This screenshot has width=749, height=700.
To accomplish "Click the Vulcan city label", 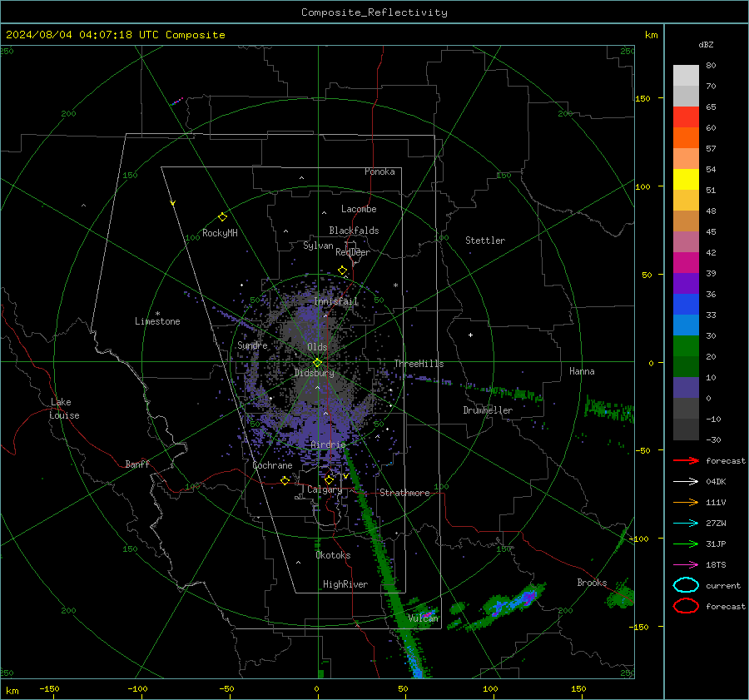I will 423,618.
